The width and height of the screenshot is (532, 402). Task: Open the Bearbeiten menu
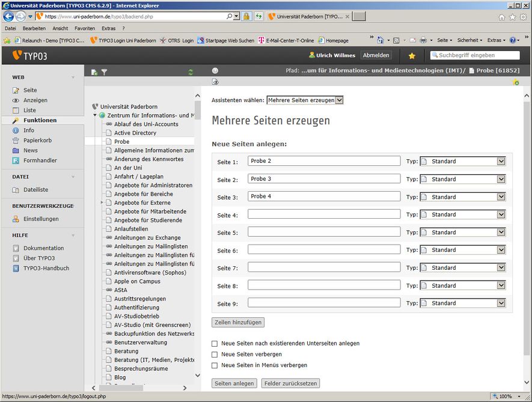tap(34, 28)
